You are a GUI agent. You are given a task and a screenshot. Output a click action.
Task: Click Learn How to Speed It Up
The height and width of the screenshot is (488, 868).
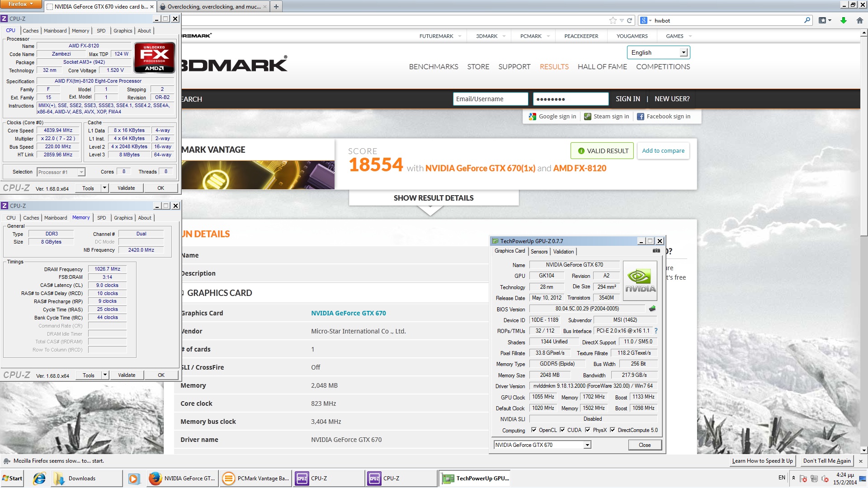click(762, 461)
